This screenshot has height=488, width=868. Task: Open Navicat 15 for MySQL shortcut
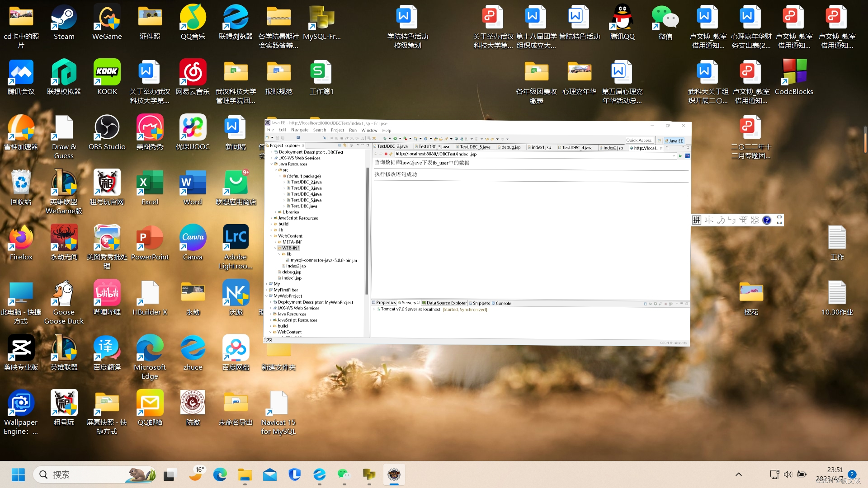pos(278,413)
